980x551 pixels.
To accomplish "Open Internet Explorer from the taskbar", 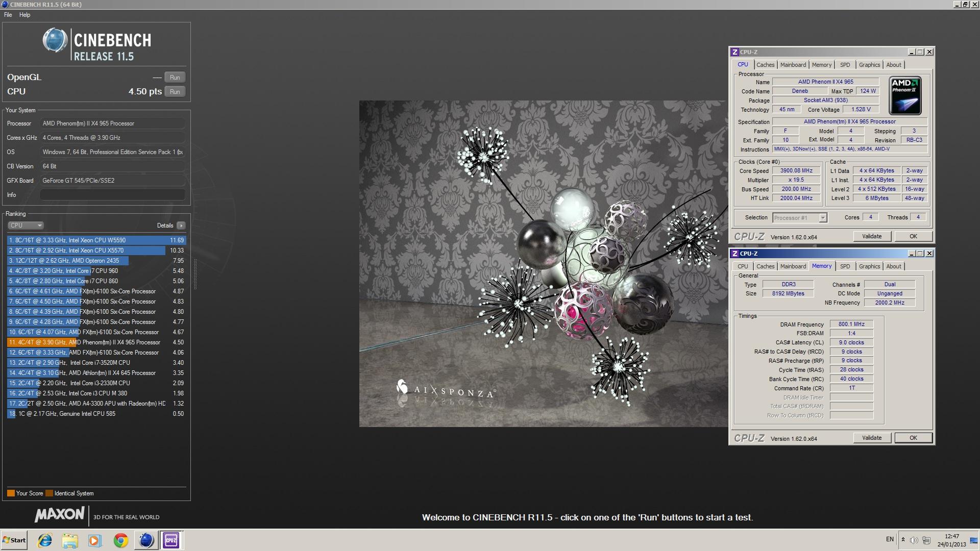I will click(x=45, y=540).
